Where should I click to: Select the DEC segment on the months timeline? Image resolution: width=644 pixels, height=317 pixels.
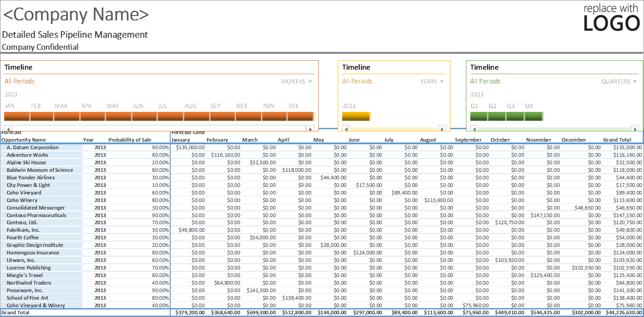click(x=301, y=116)
